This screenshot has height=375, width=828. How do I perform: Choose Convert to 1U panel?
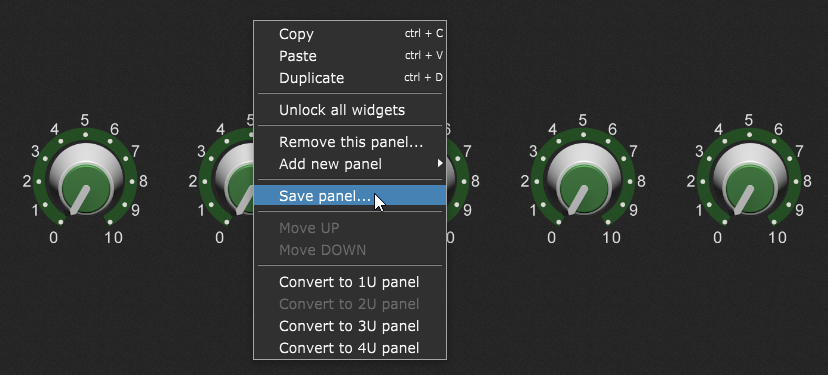tap(350, 282)
